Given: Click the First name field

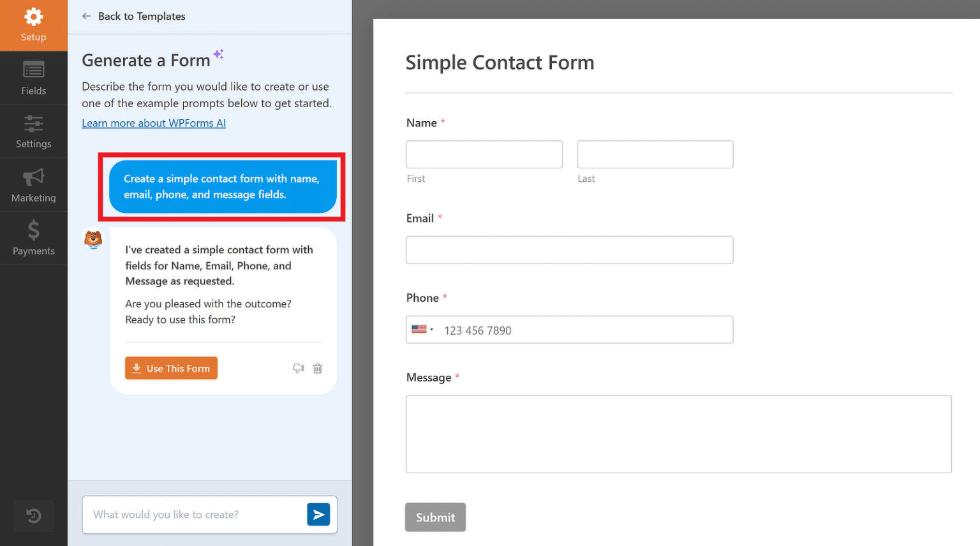Looking at the screenshot, I should [x=484, y=154].
